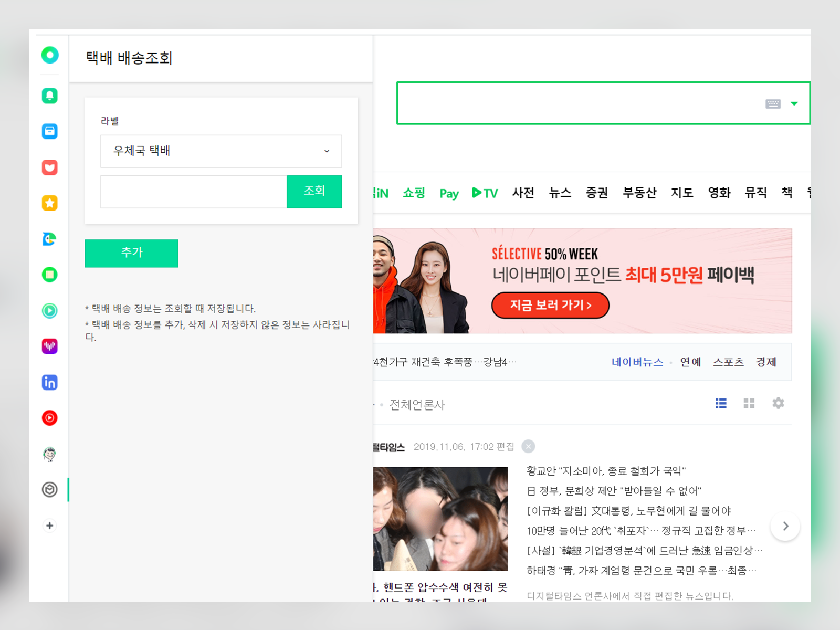Open the 쇼핑 menu item

(414, 193)
